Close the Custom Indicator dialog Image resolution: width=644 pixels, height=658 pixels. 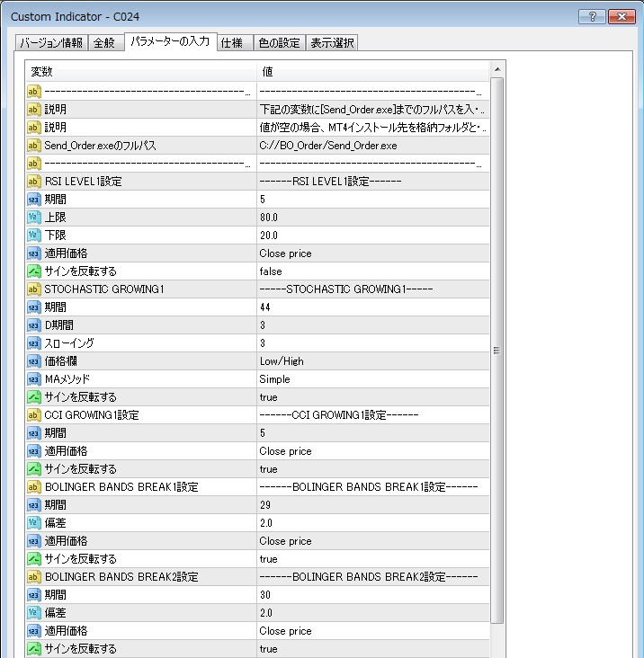point(622,17)
